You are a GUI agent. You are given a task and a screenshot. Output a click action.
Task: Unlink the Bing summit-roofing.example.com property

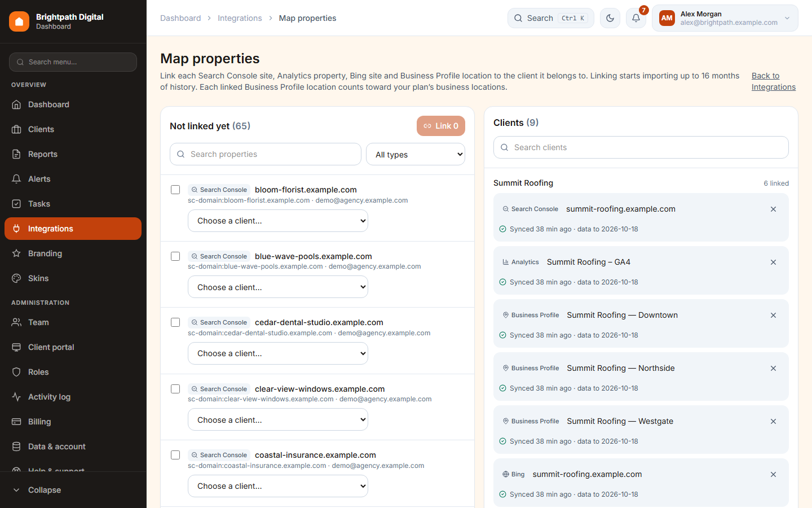774,475
